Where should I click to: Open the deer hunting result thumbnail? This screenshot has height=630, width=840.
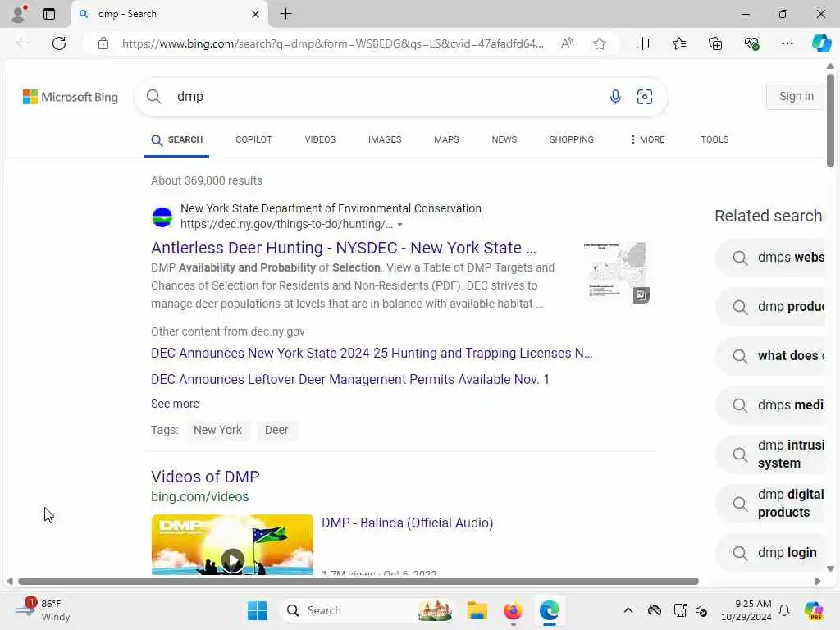click(616, 272)
